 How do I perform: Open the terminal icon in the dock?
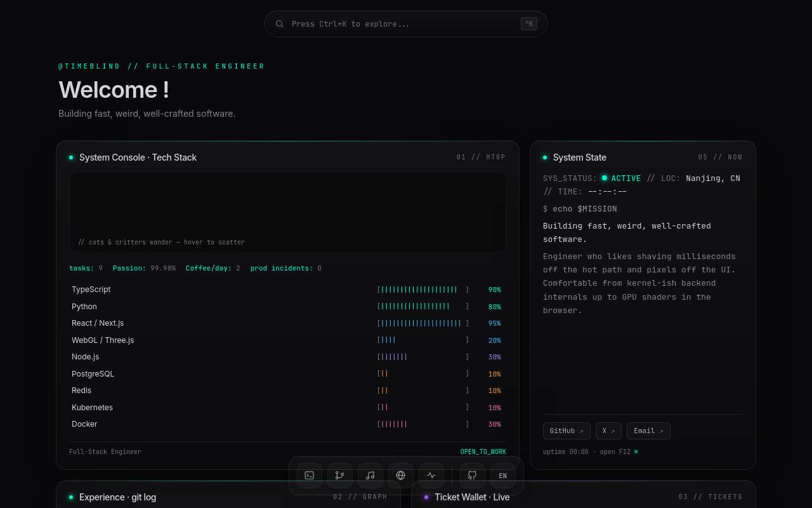(310, 476)
